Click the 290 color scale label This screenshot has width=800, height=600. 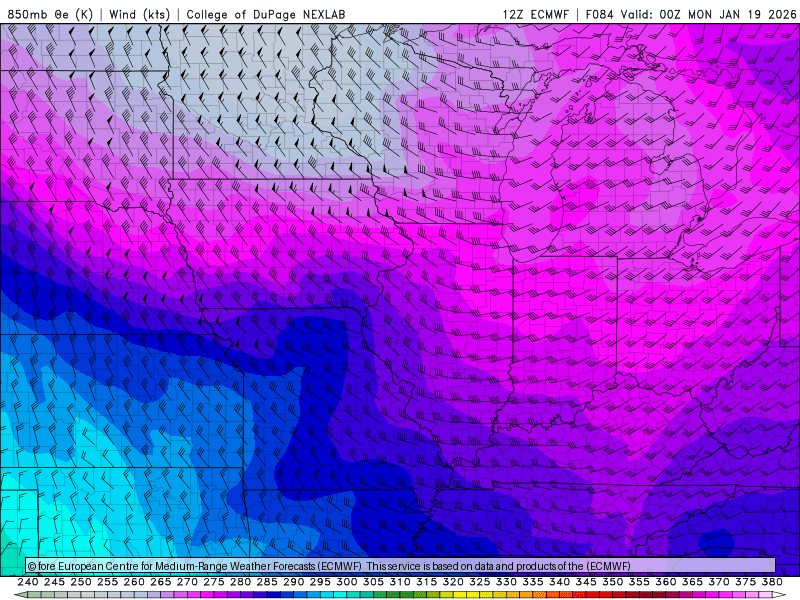click(x=293, y=582)
